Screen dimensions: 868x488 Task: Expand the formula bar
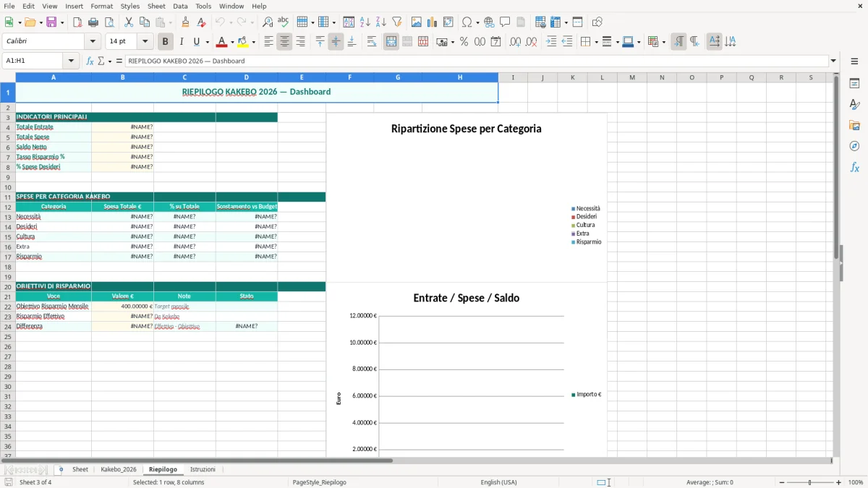tap(833, 61)
